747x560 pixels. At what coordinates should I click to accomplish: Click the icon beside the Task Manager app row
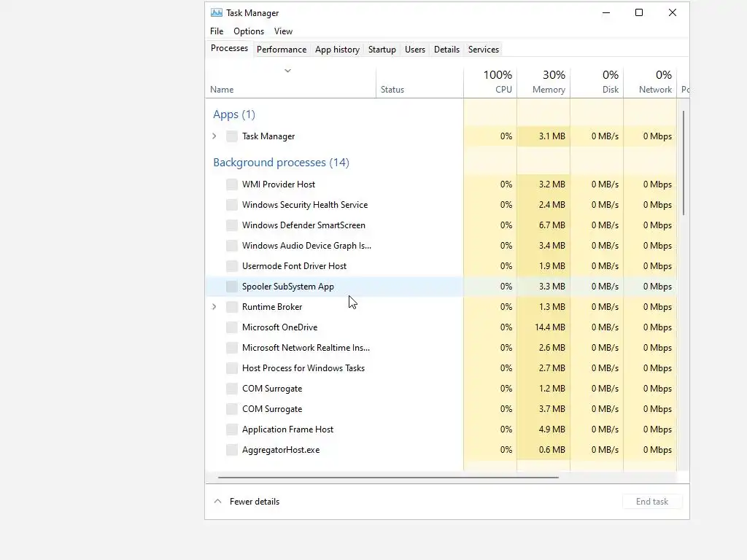(232, 136)
